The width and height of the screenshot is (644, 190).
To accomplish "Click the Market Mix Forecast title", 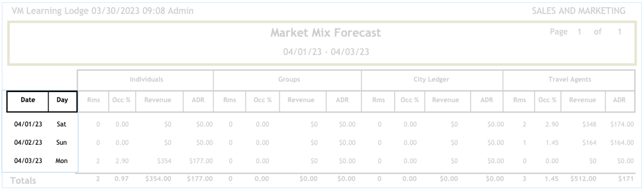I will coord(326,33).
